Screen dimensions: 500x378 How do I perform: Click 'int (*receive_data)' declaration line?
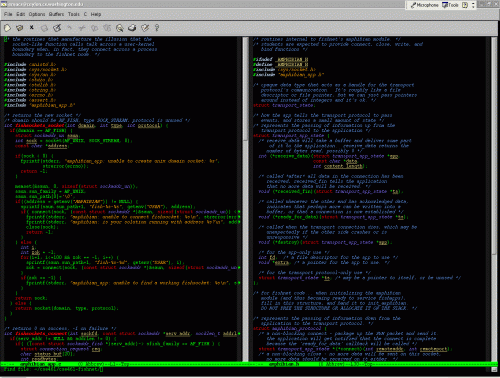[328, 156]
